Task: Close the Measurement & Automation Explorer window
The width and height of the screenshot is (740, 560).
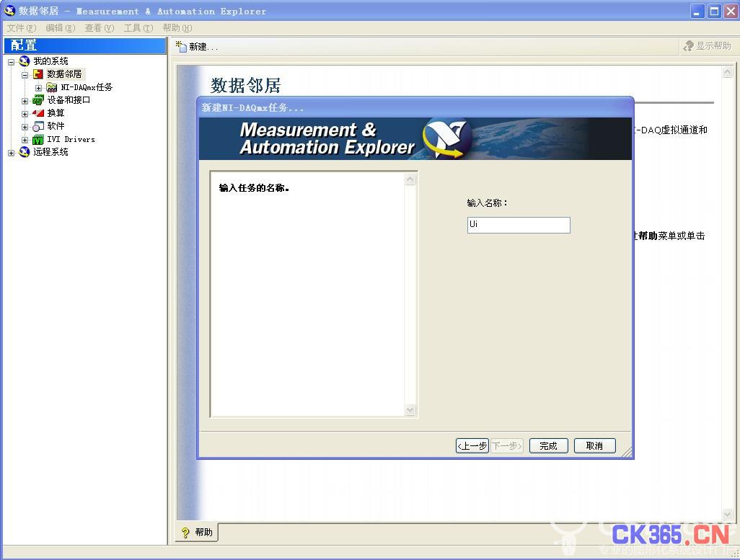Action: (731, 11)
